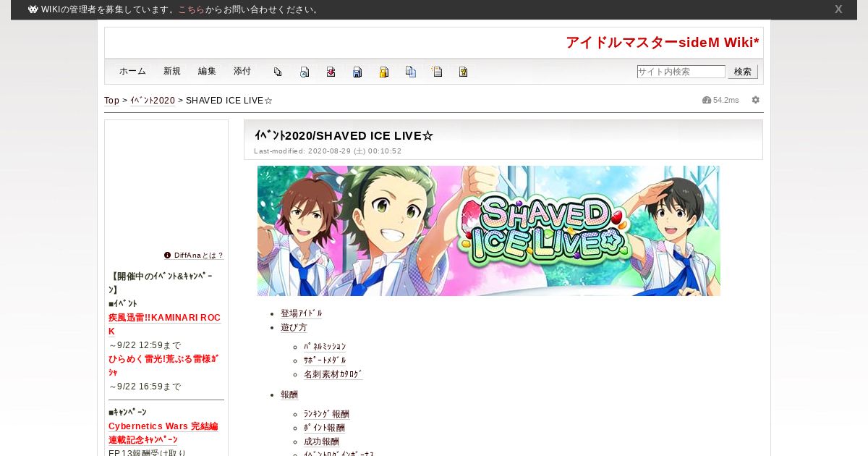Select the 新規 menu item

(172, 72)
